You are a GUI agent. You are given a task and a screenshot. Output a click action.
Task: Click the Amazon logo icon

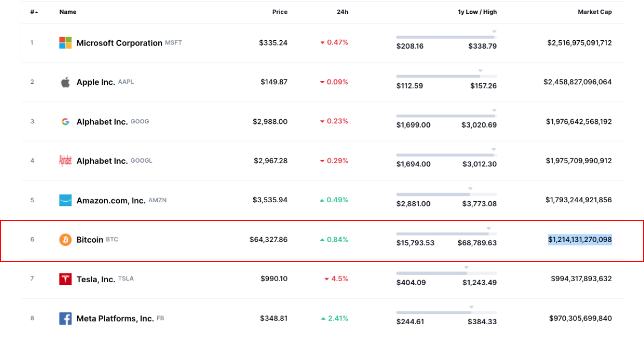[65, 200]
